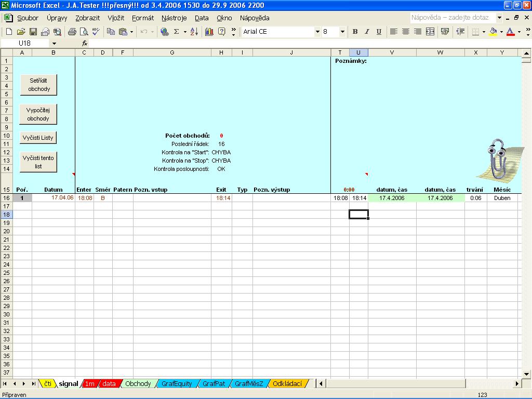Click the Merge and Center icon
This screenshot has width=532, height=399.
click(x=430, y=32)
